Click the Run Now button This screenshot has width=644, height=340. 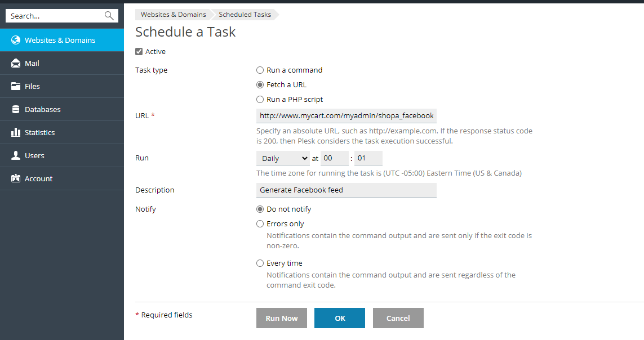(282, 318)
